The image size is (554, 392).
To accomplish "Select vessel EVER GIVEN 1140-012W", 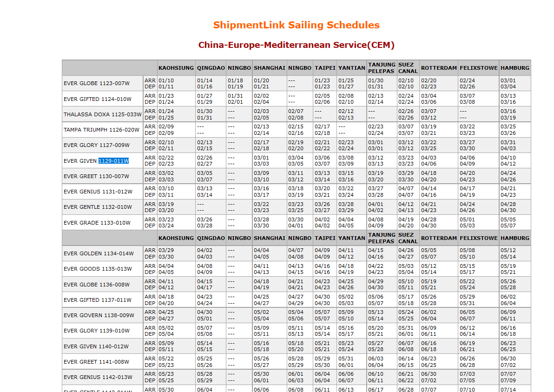I will tap(96, 346).
